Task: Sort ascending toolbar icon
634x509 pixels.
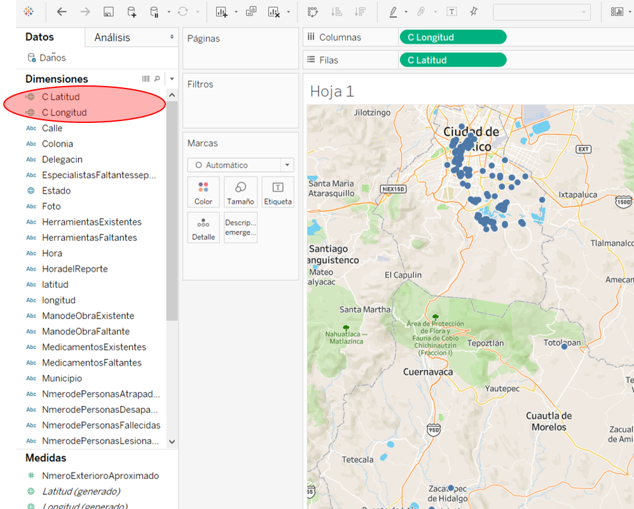Action: (x=336, y=12)
